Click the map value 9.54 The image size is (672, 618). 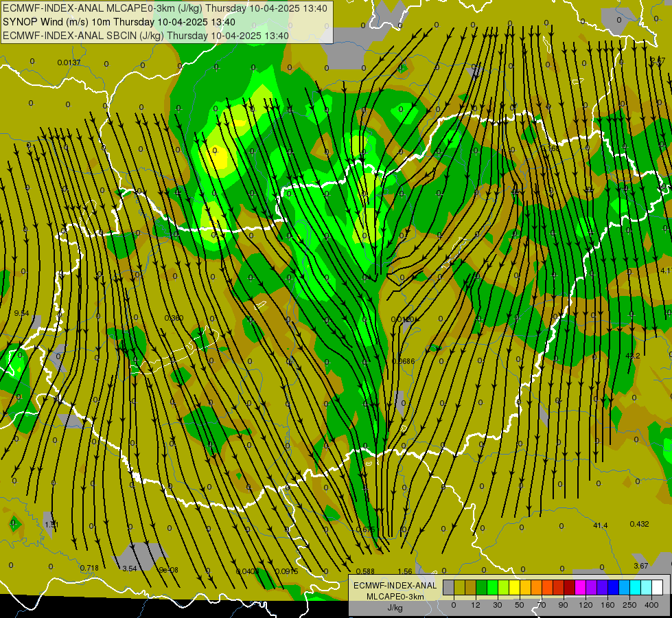[x=21, y=313]
